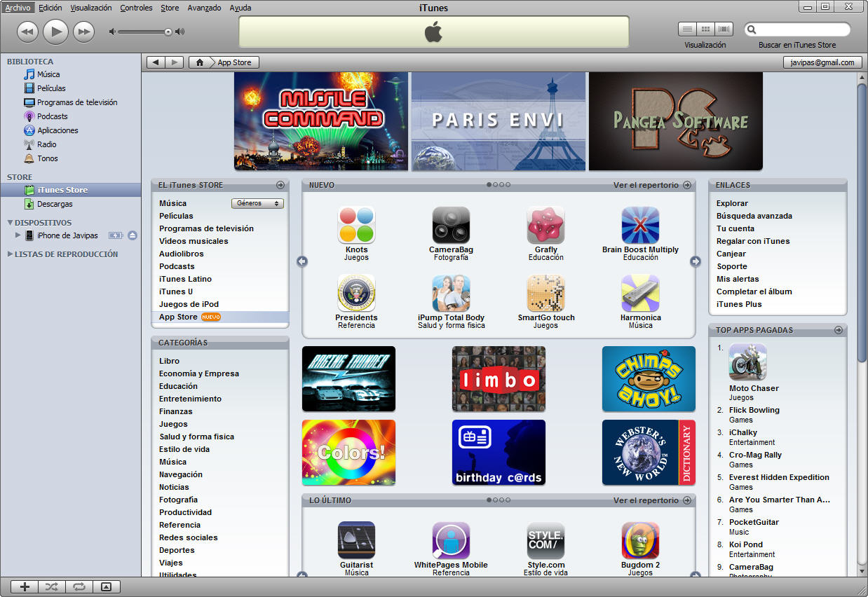Open the Knots game app icon

pos(356,225)
